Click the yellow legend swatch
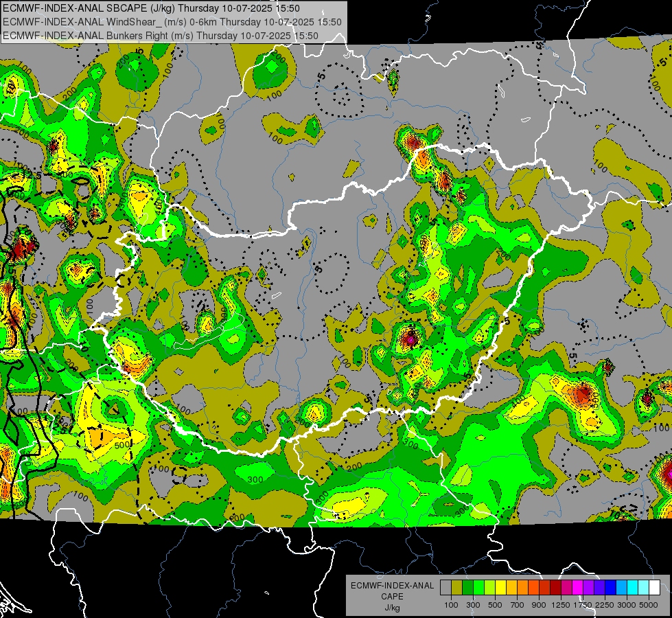672x618 pixels. click(500, 588)
